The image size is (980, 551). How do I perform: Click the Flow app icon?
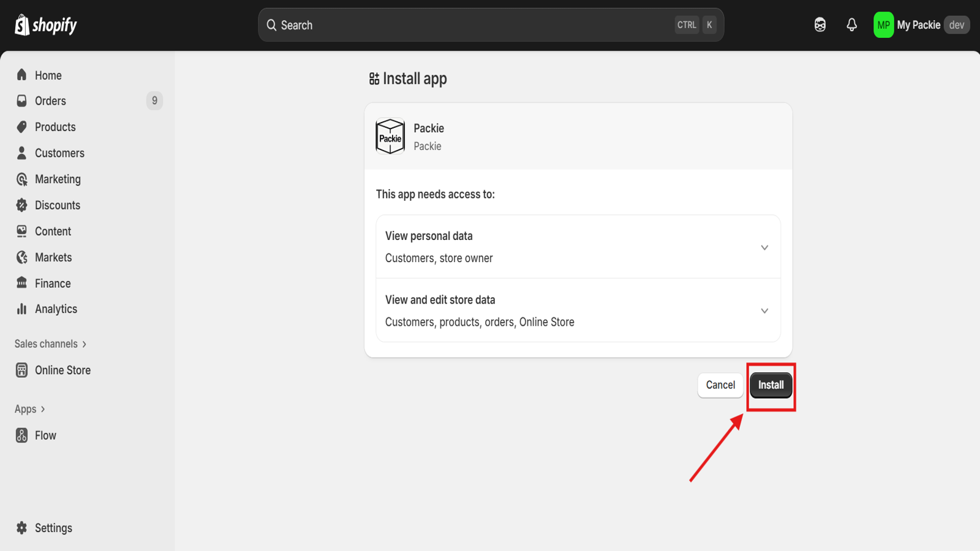pyautogui.click(x=22, y=435)
